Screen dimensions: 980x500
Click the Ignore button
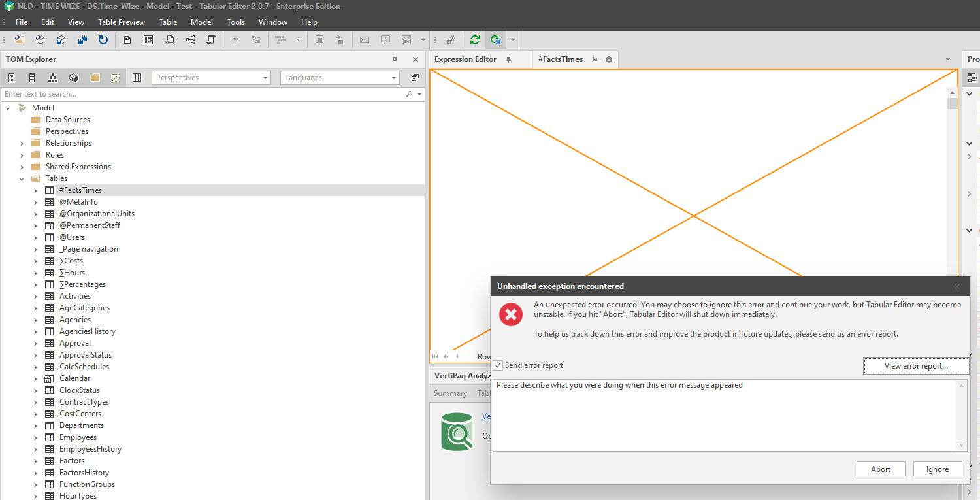pos(938,469)
